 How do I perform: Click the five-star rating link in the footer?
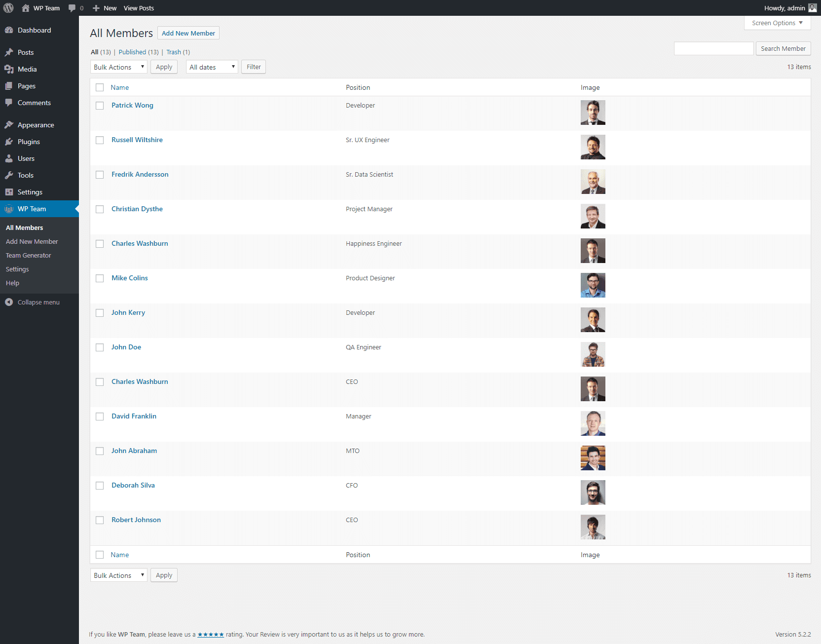pyautogui.click(x=211, y=634)
